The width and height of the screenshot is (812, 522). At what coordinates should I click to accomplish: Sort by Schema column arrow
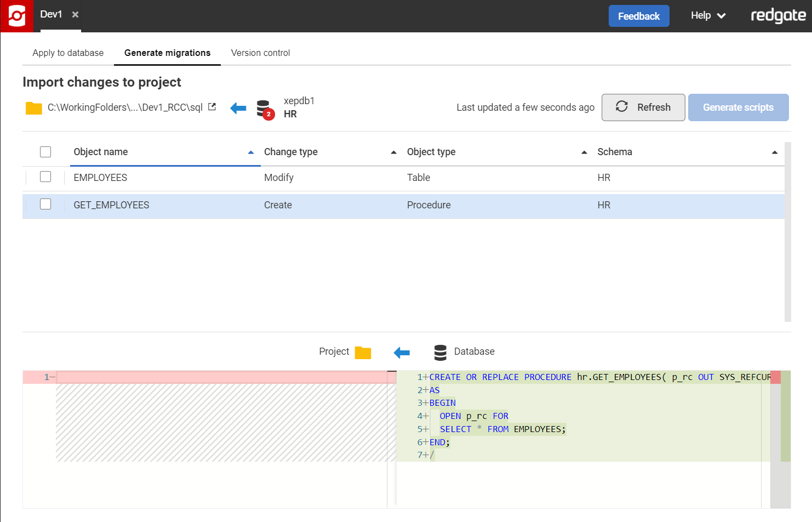pos(774,152)
